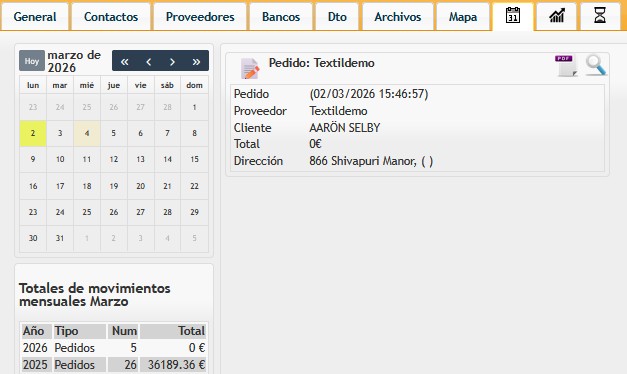Select the Dto tab

pyautogui.click(x=337, y=17)
